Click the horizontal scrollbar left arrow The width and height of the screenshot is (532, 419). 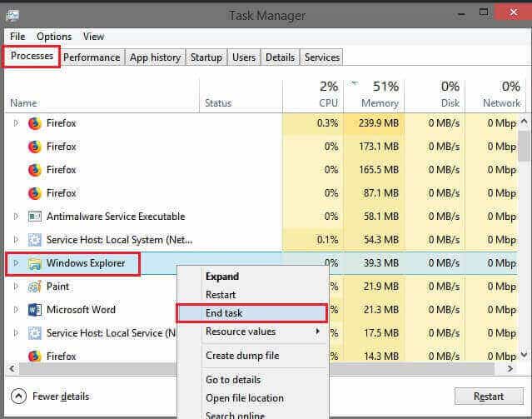click(x=12, y=368)
